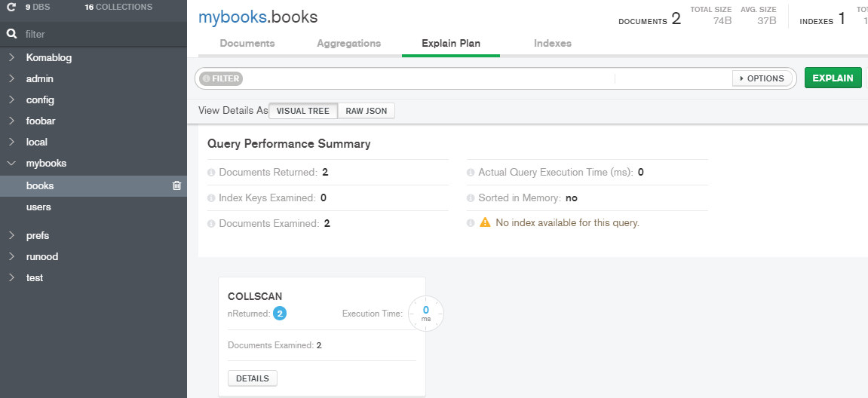The width and height of the screenshot is (868, 398).
Task: Click the execution time clock dial
Action: point(426,313)
